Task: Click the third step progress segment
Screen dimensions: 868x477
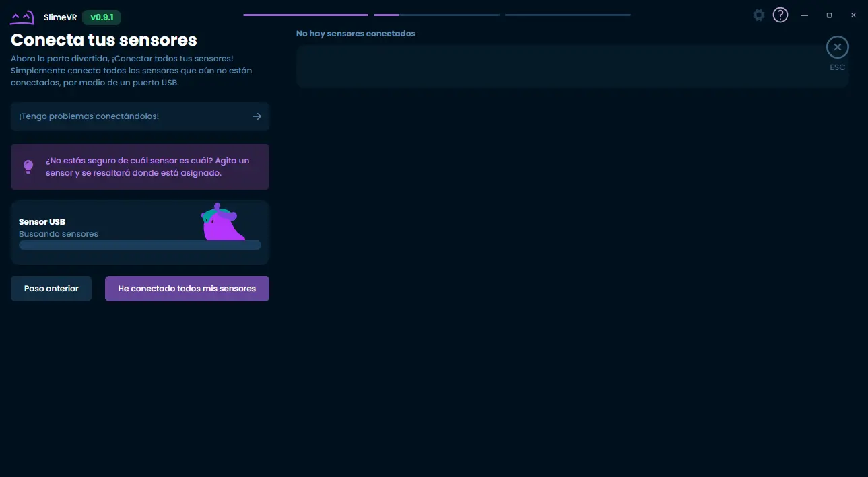Action: coord(568,15)
